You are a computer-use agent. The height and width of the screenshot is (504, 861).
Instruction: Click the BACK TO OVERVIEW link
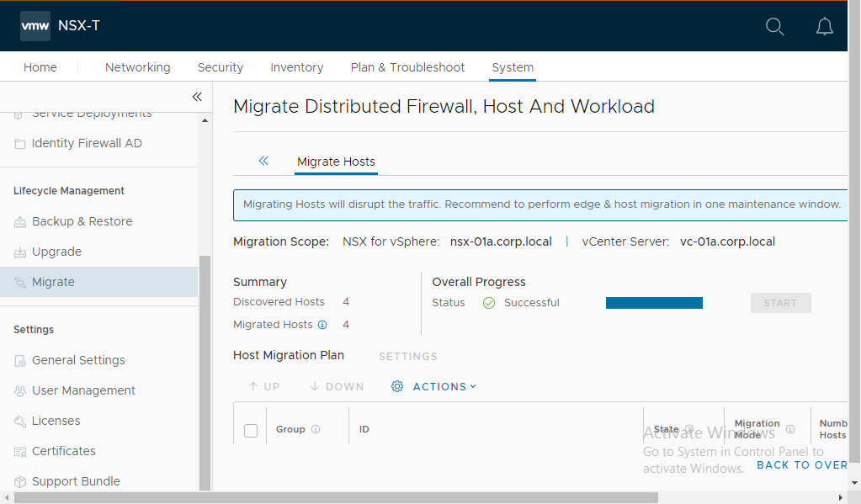[802, 465]
